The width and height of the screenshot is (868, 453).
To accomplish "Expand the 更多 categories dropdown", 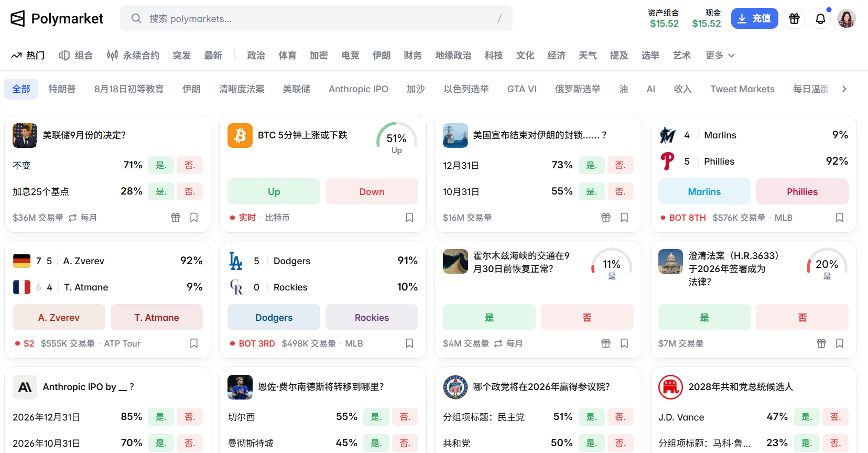I will pyautogui.click(x=720, y=56).
